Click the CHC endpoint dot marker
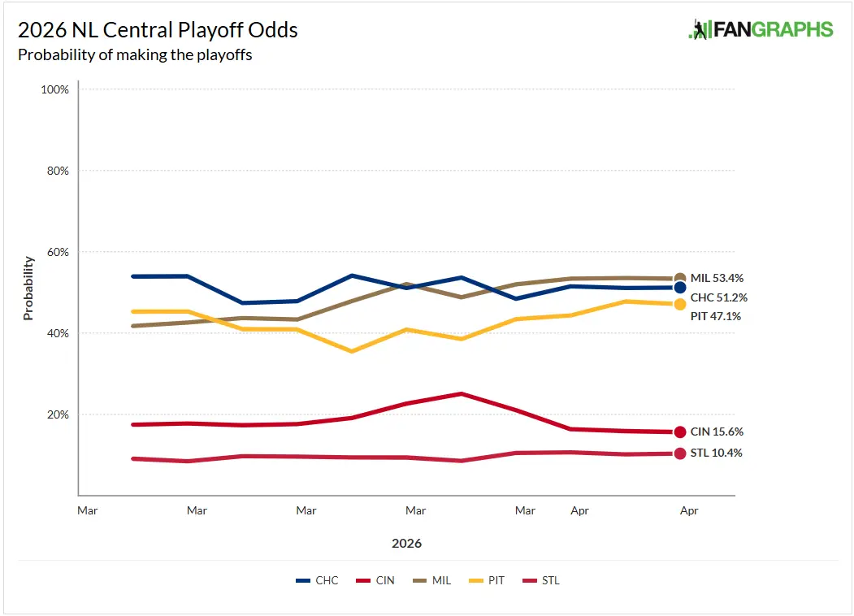This screenshot has height=616, width=854. pos(680,287)
